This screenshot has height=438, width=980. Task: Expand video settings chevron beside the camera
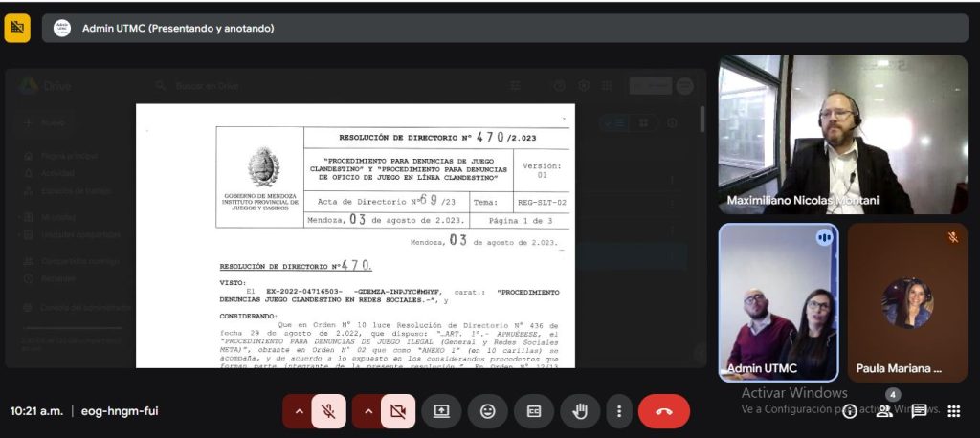coord(367,411)
